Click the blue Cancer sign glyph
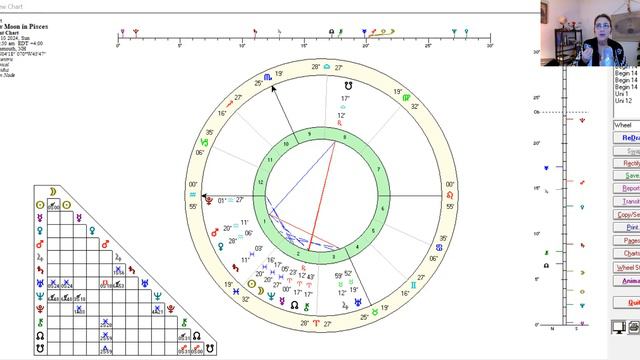640x360 pixels. click(x=439, y=247)
